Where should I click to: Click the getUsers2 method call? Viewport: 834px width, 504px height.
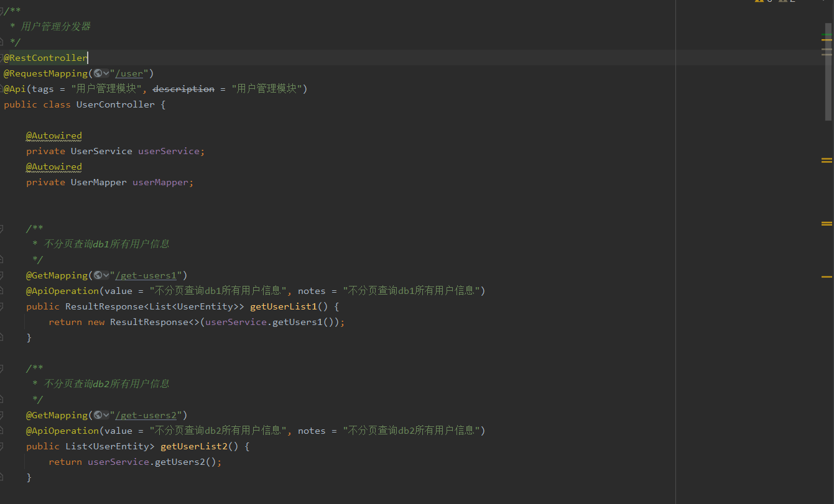tap(180, 462)
